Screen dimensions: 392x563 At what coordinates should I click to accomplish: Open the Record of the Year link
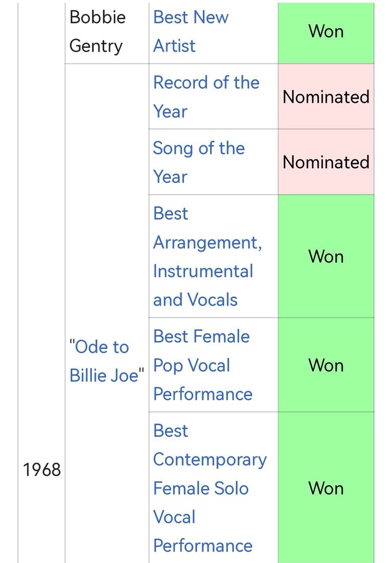[206, 97]
